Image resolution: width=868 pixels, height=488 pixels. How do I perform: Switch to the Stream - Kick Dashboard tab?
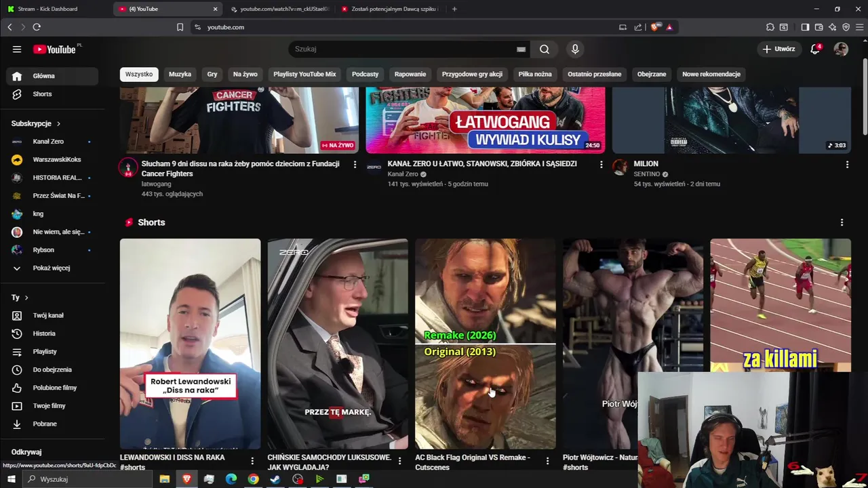pyautogui.click(x=54, y=9)
